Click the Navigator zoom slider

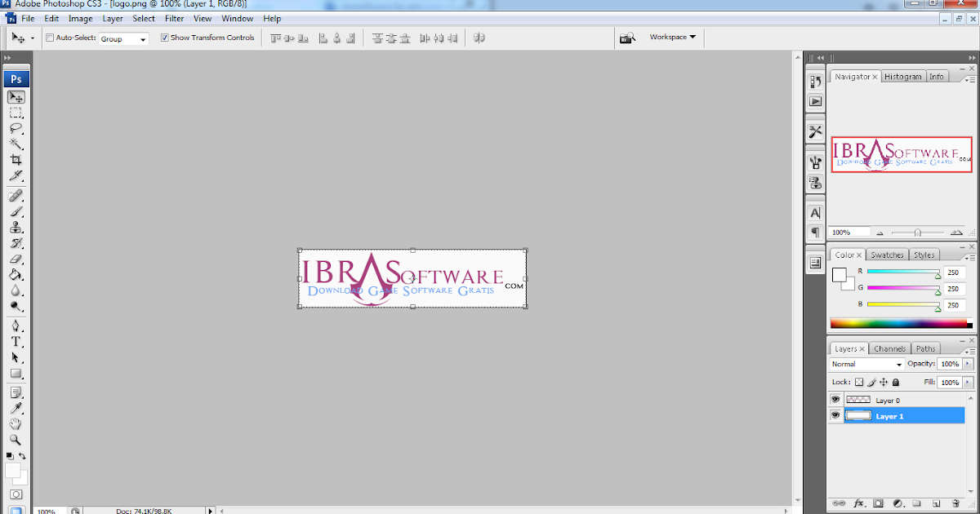[918, 233]
